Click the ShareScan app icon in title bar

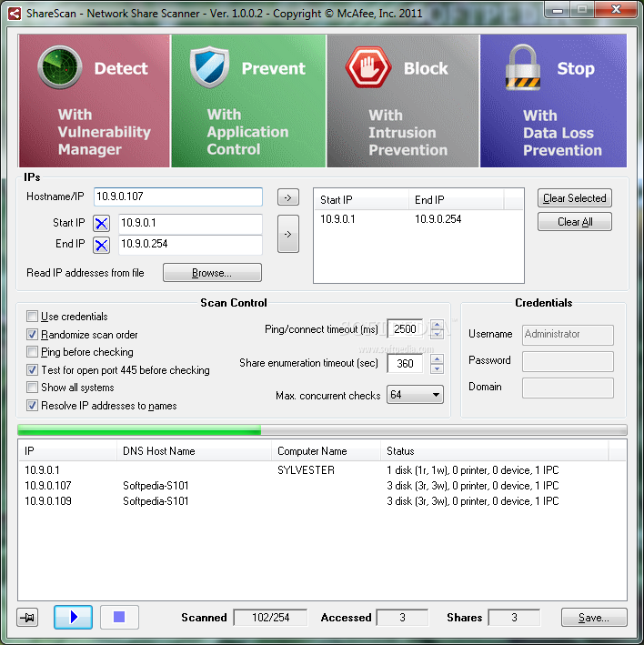[x=15, y=14]
